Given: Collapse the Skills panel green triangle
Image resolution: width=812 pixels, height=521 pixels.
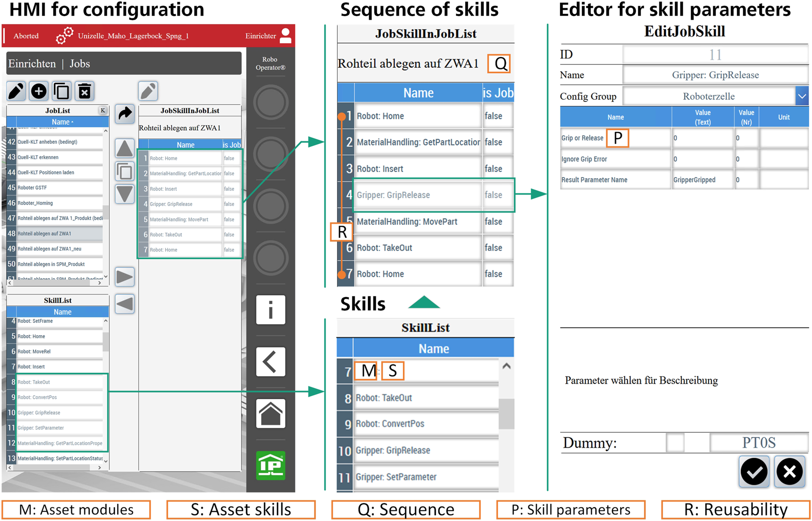Looking at the screenshot, I should point(424,303).
